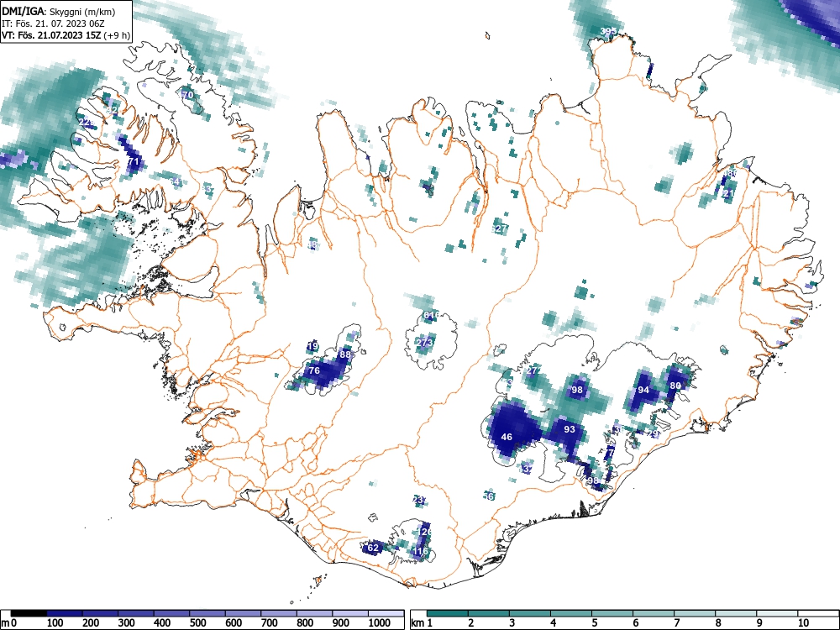The width and height of the screenshot is (840, 630).
Task: Click the '800' tick label in meters legend
Action: [x=305, y=623]
